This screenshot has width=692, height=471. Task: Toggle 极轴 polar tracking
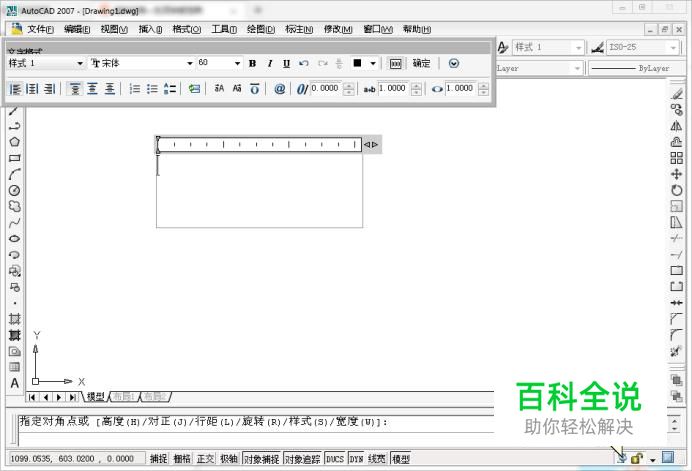pos(229,459)
